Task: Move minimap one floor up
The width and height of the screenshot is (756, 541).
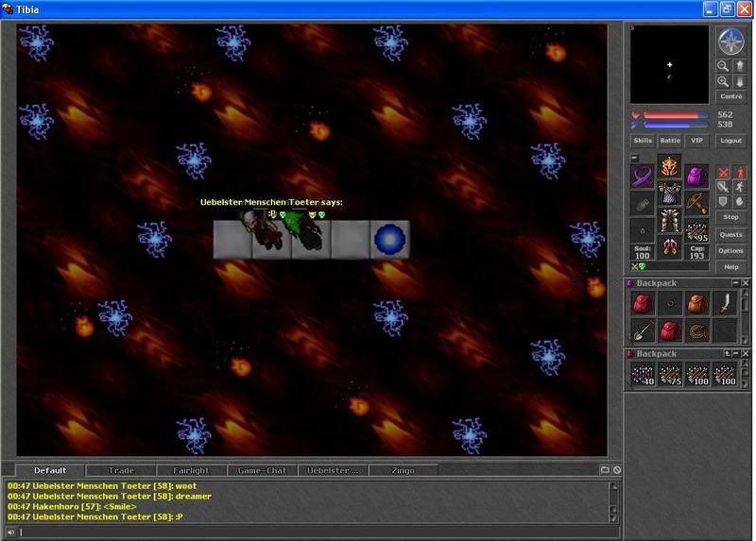Action: (x=740, y=66)
